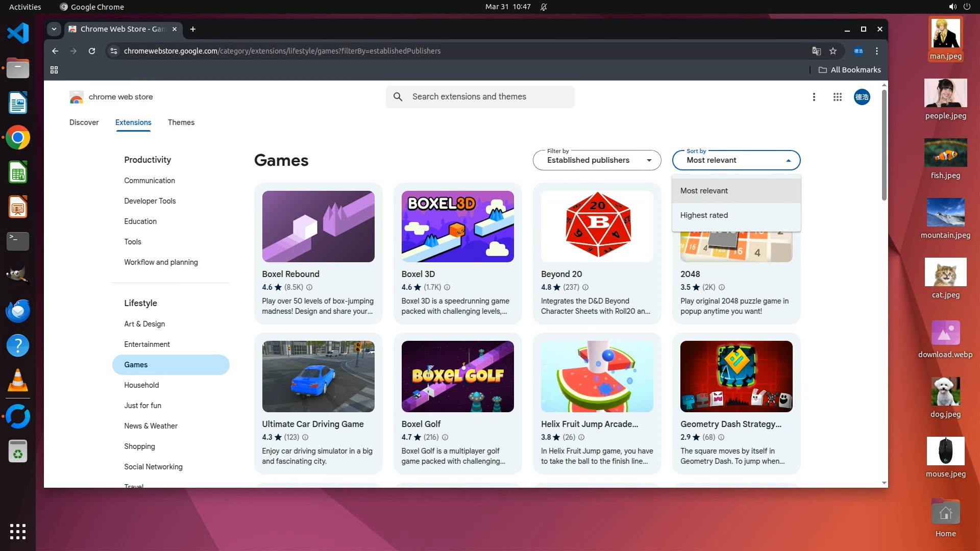
Task: Open the Entertainment category link
Action: (147, 344)
